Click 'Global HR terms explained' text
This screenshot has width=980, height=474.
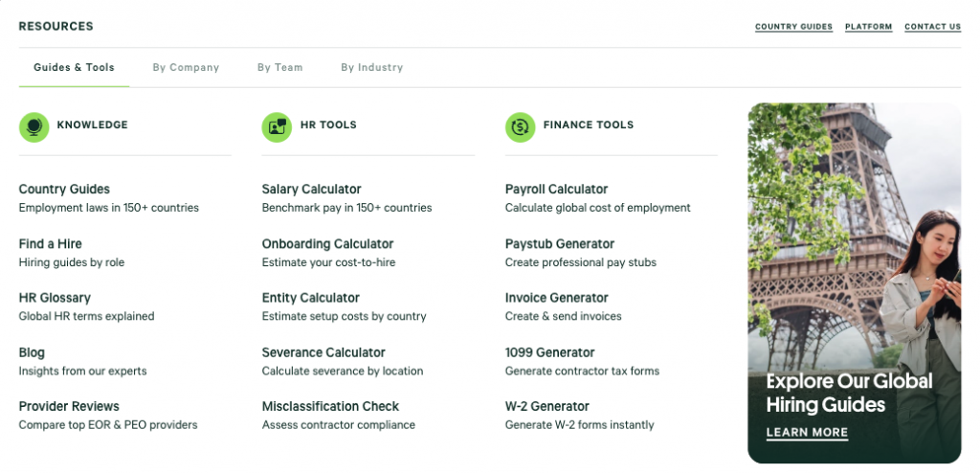pos(86,316)
